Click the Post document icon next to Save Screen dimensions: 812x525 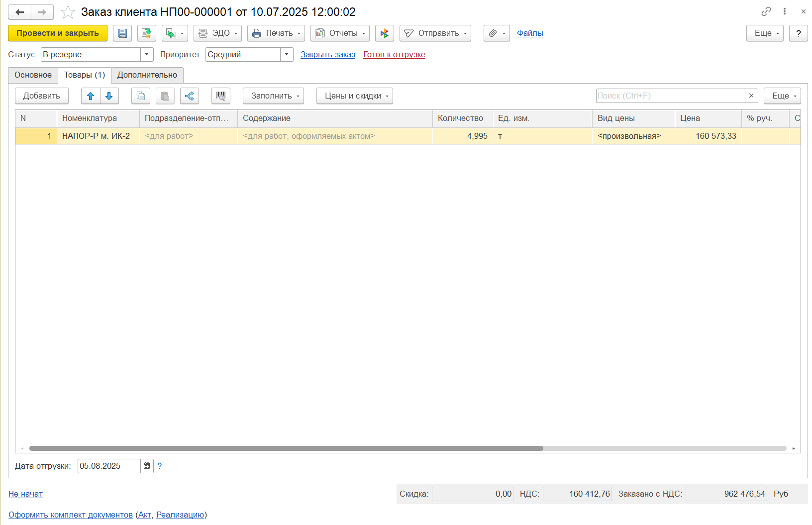tap(146, 33)
